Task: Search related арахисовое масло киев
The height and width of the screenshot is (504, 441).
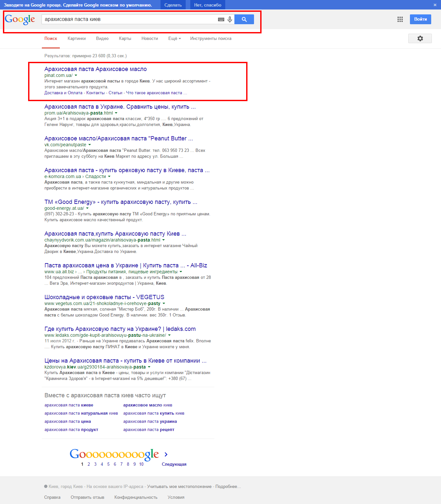Action: click(148, 405)
